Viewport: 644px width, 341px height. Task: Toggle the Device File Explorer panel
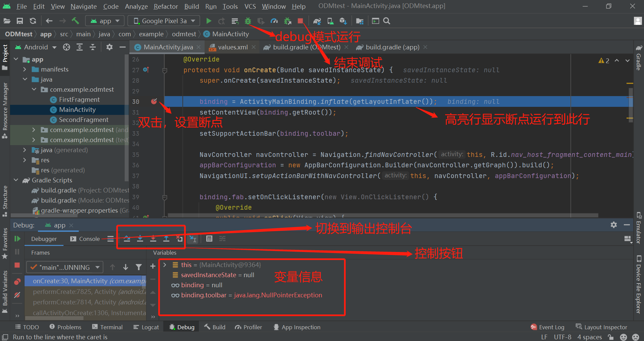[639, 285]
